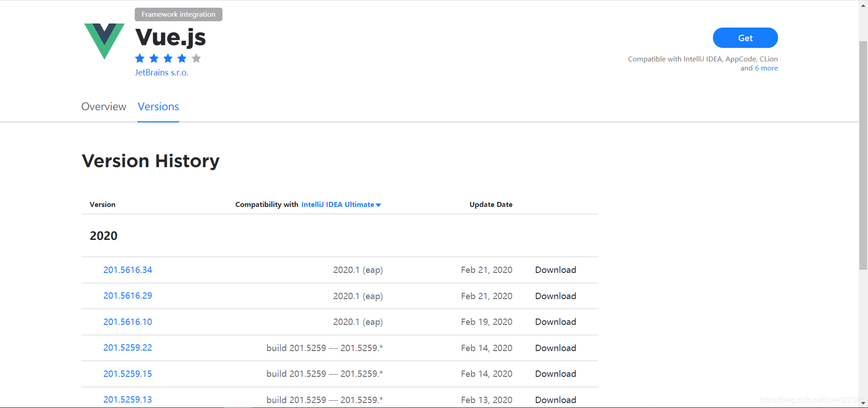868x408 pixels.
Task: Open the IntelliJ IDEA Ultimate compatibility dropdown
Action: pos(341,205)
